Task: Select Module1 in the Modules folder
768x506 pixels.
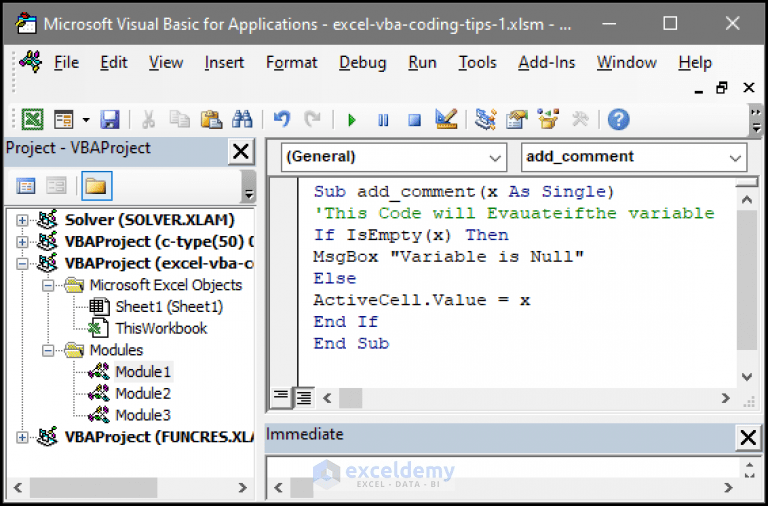Action: tap(143, 372)
